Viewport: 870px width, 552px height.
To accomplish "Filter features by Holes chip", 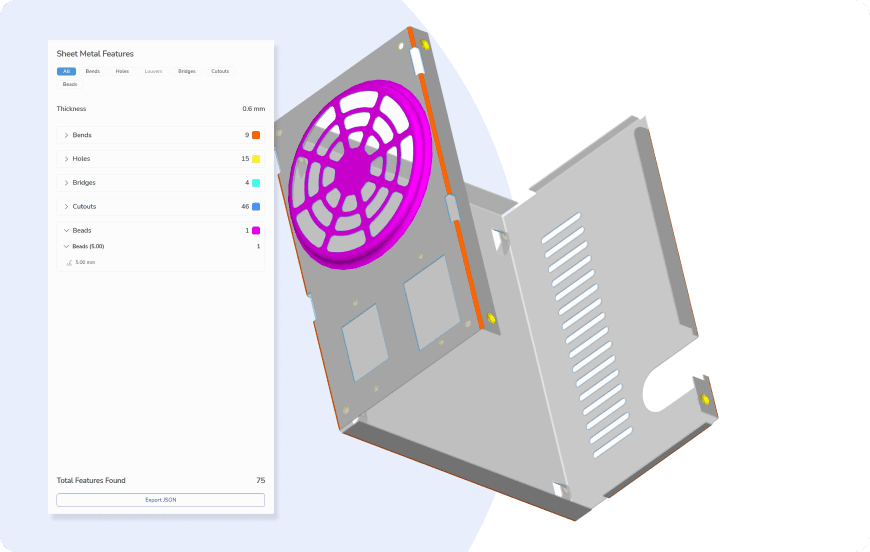I will pyautogui.click(x=122, y=71).
